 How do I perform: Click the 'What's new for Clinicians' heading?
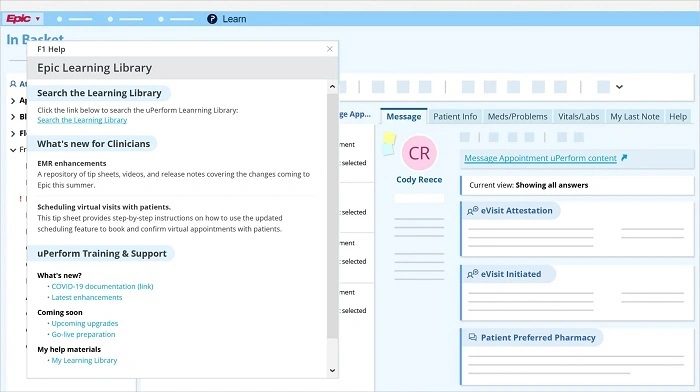point(93,144)
